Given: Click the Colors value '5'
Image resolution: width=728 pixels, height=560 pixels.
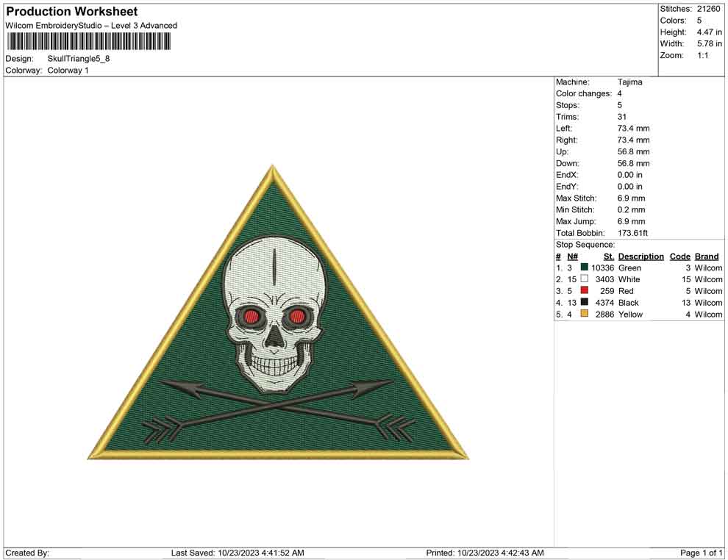Looking at the screenshot, I should pyautogui.click(x=699, y=21).
